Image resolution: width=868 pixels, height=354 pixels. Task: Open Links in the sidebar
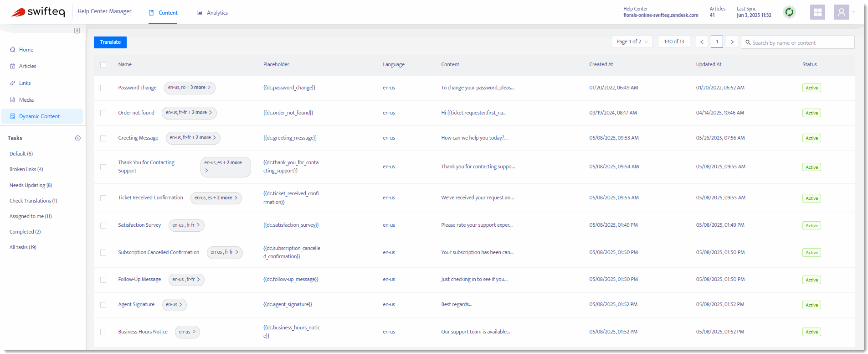point(25,83)
